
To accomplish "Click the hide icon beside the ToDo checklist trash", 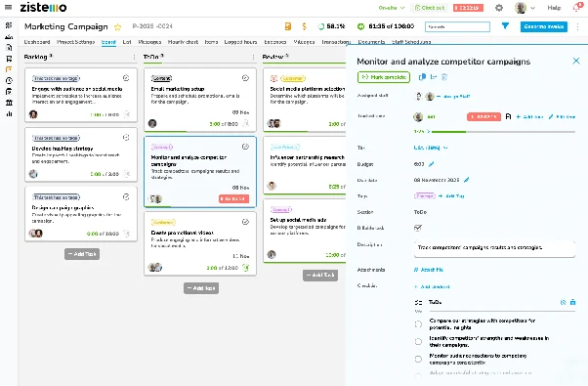I will click(563, 302).
